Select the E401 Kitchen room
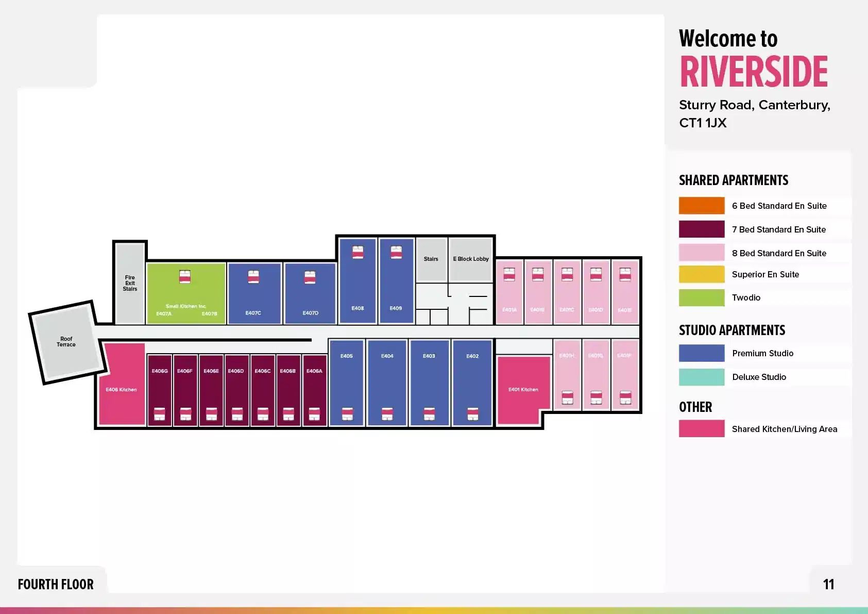 pos(523,390)
